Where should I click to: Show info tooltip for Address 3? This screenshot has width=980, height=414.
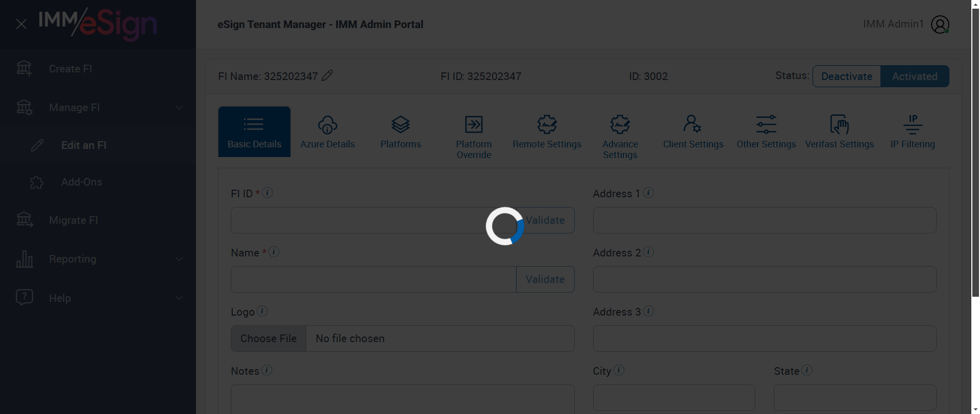[649, 311]
